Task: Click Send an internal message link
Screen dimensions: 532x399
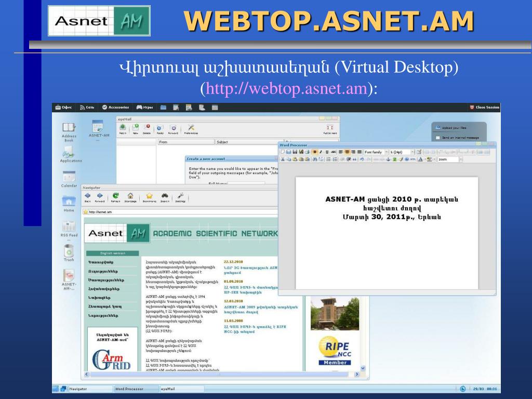Action: point(457,138)
